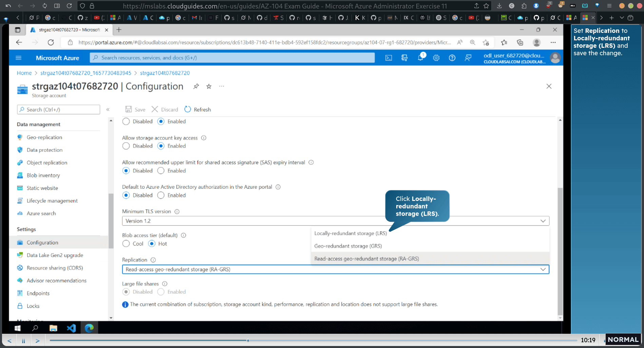Select Disabled for Azure AD authorization default
Image resolution: width=644 pixels, height=348 pixels.
(126, 195)
